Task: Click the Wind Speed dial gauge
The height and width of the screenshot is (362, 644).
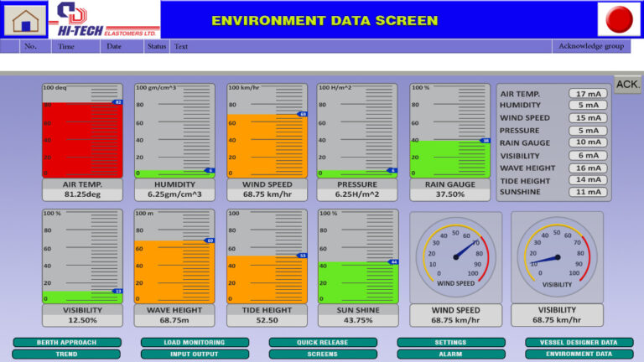Action: pyautogui.click(x=454, y=256)
